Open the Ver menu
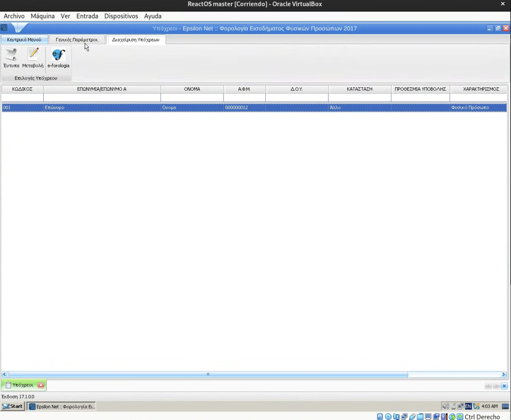This screenshot has width=511, height=420. (66, 16)
